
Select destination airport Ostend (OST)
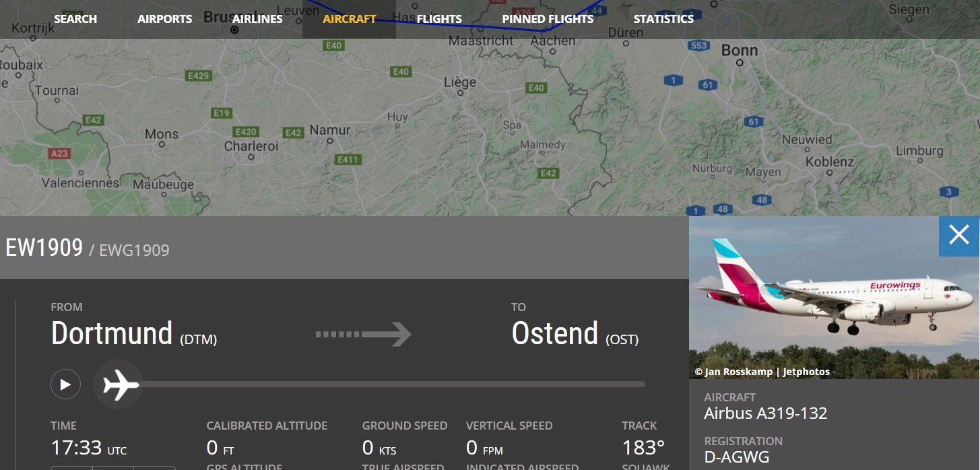pos(575,334)
